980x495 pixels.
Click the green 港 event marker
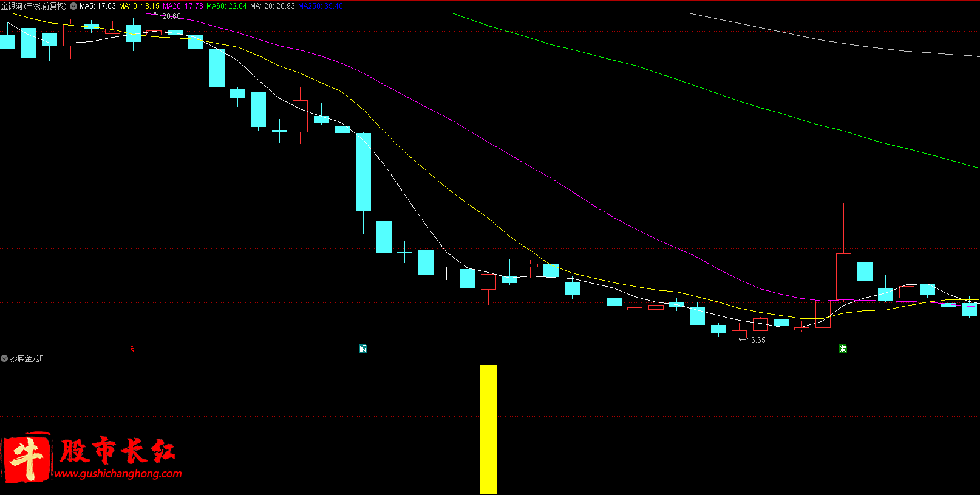pyautogui.click(x=843, y=349)
